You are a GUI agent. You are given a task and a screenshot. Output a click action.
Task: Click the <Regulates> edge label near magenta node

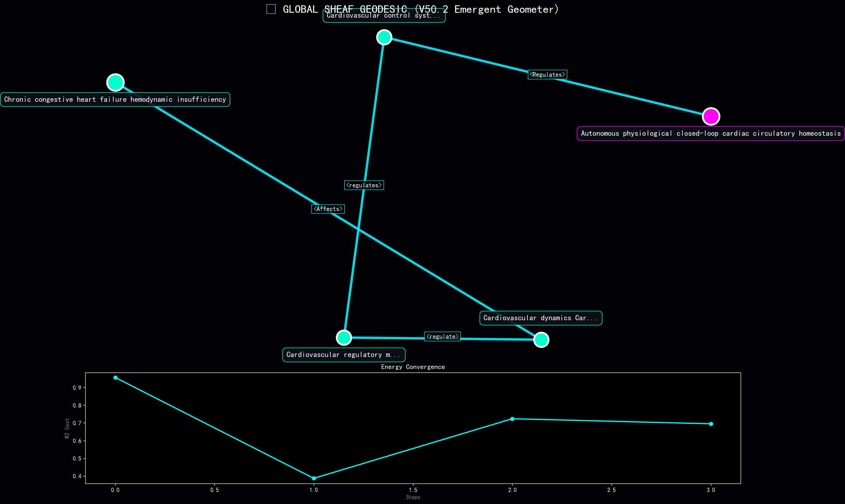547,75
